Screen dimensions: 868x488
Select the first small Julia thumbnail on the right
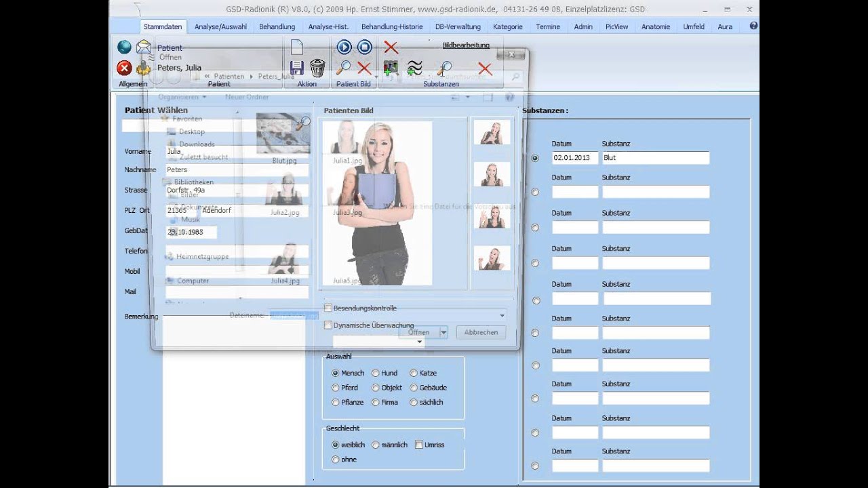click(x=492, y=132)
